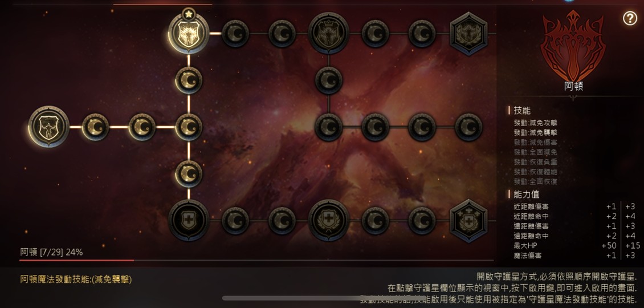Select the crowned shield node in top row
Image resolution: width=644 pixels, height=308 pixels.
click(x=329, y=33)
